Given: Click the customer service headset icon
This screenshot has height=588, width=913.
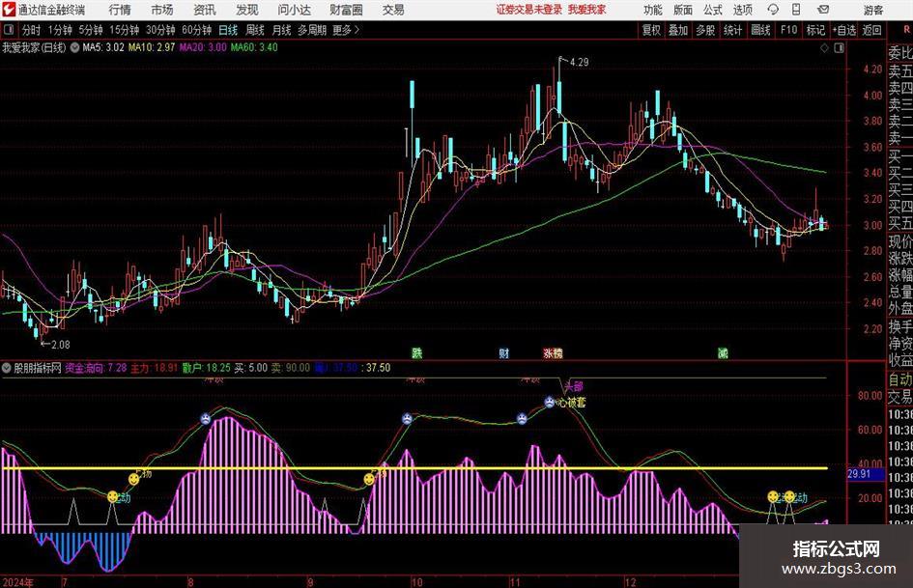Looking at the screenshot, I should tap(773, 10).
